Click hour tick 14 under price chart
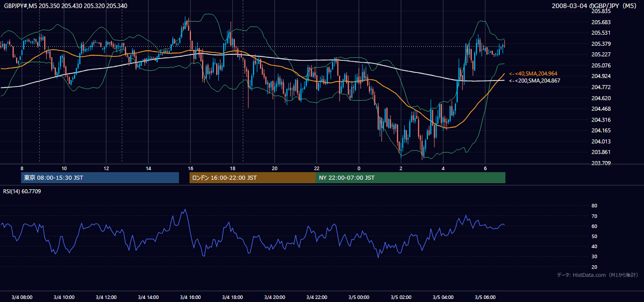The height and width of the screenshot is (302, 644). tap(148, 168)
